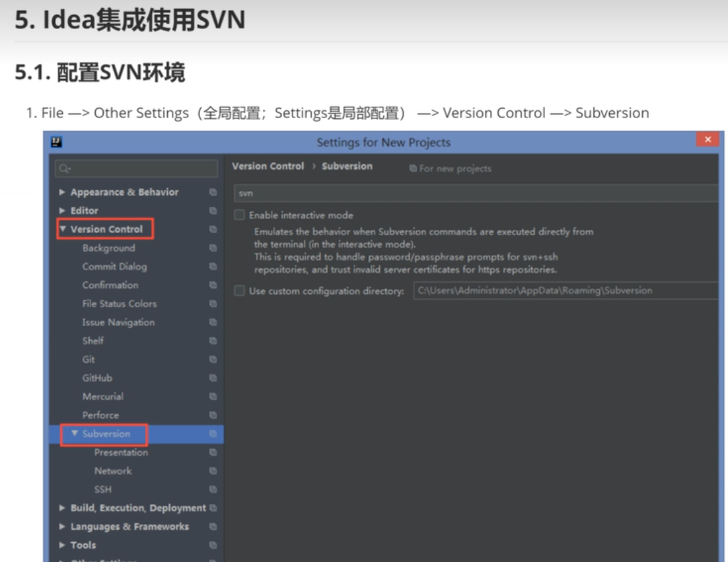Click the copy icon in the File Status Colors row
This screenshot has width=728, height=562.
click(213, 304)
